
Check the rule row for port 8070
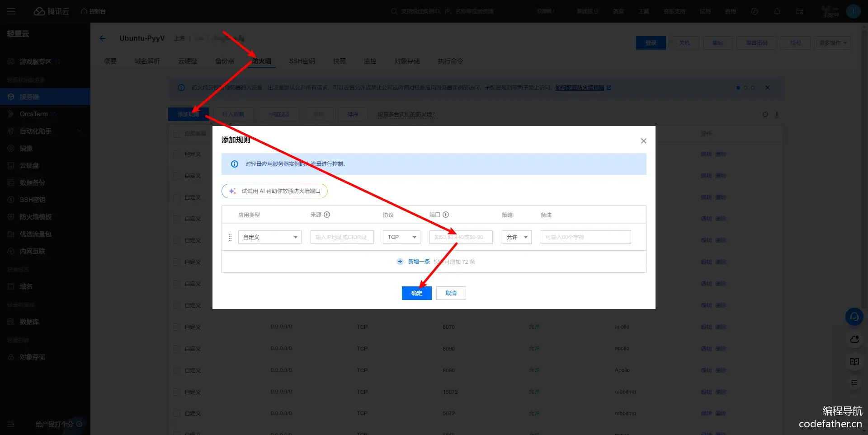click(177, 327)
